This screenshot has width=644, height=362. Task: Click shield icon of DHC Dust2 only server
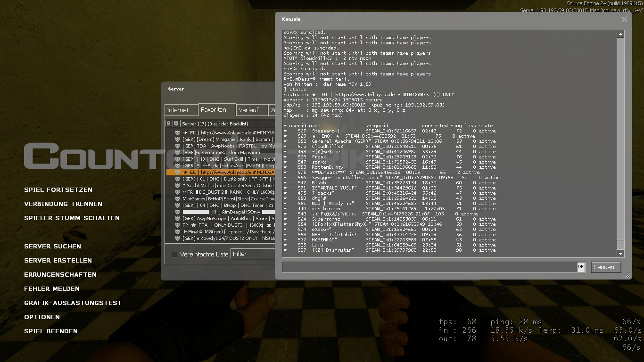177,179
